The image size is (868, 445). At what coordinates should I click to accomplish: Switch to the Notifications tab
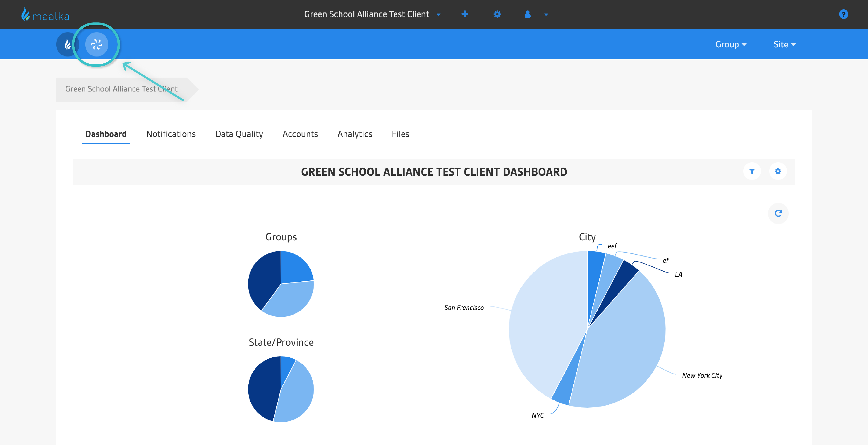(x=171, y=134)
